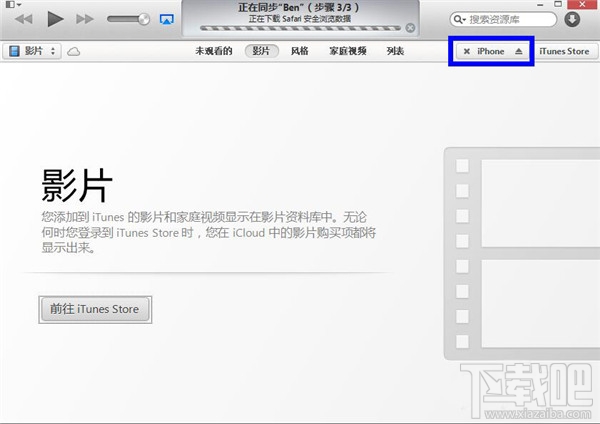Minimize the iTunes window
The height and width of the screenshot is (424, 600).
click(540, 5)
